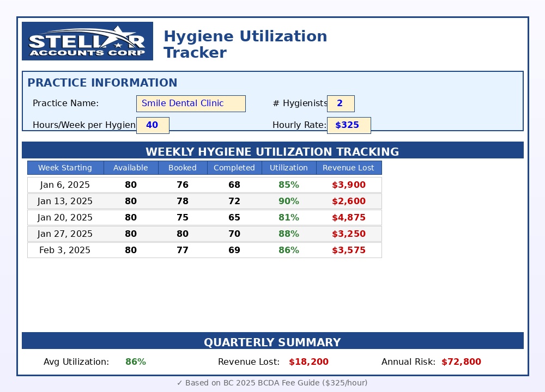Click the Booked column header

click(183, 168)
